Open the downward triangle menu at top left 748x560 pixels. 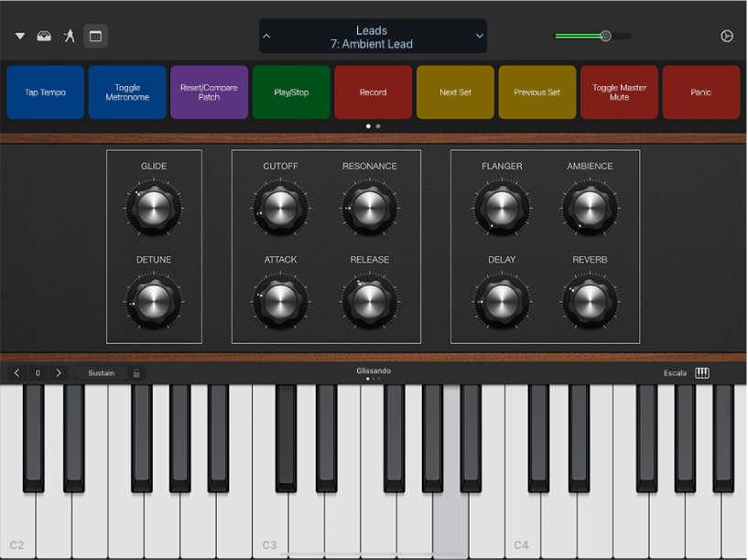coord(20,37)
